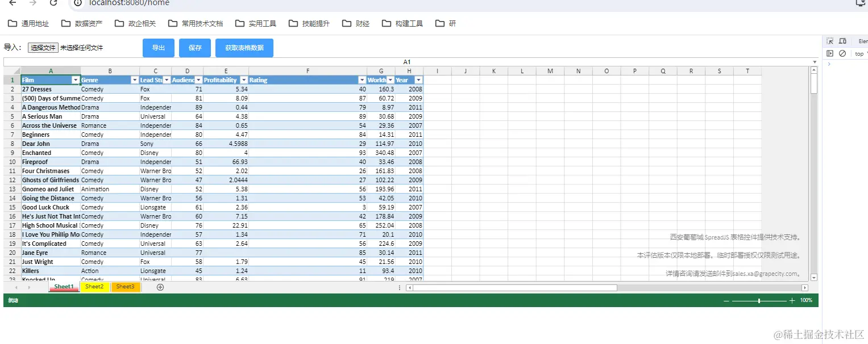
Task: Click the 66.93 profitability cell
Action: [226, 162]
